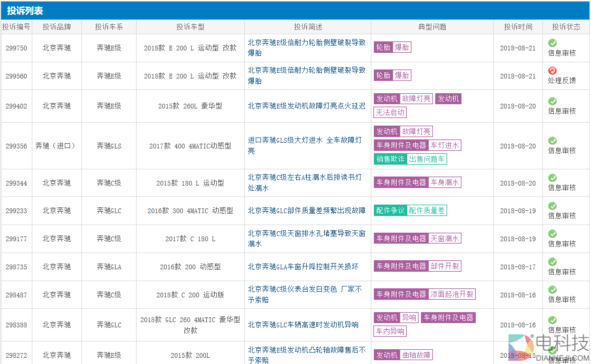Click the 漆面起泡开裂 tag
The image size is (591, 364).
(451, 295)
